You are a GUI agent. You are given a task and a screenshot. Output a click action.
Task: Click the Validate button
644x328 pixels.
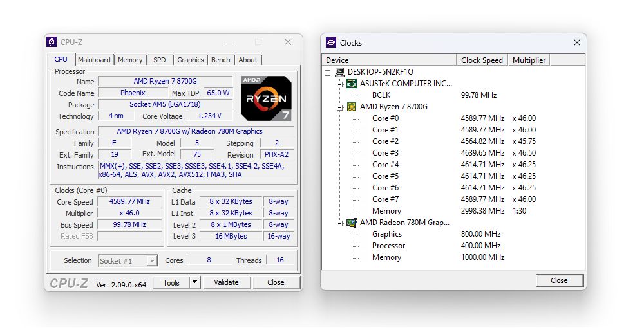coord(226,282)
